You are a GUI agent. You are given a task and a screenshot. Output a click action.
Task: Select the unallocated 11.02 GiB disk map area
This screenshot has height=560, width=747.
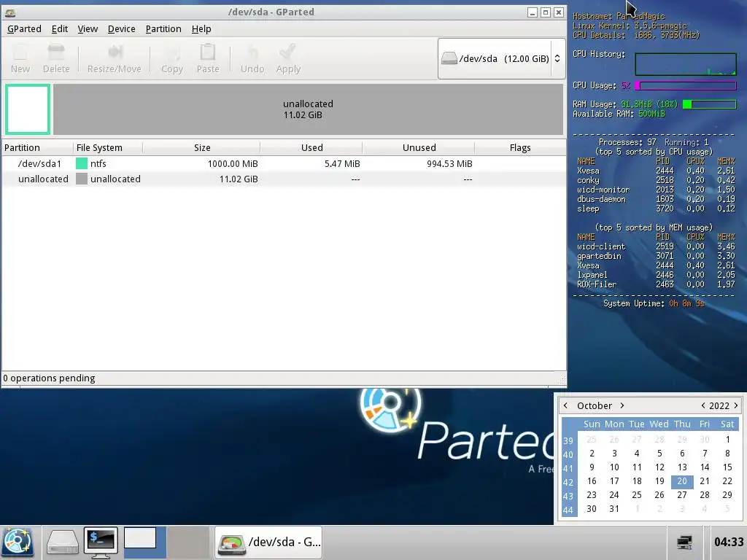tap(308, 109)
